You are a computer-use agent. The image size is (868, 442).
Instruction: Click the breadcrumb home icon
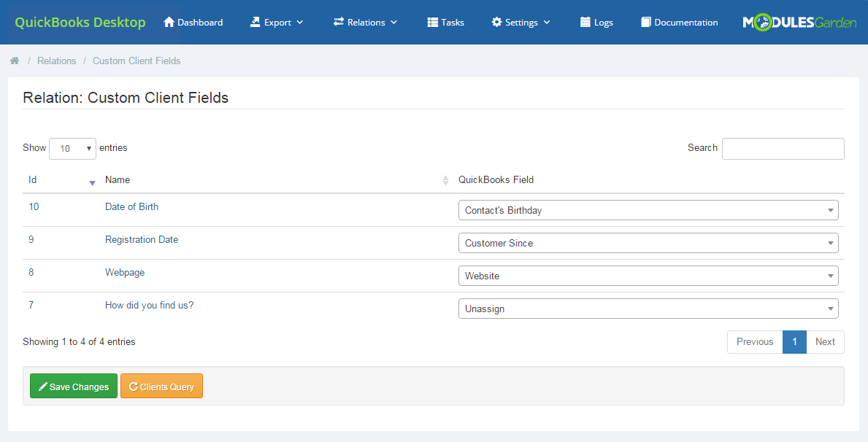(14, 61)
